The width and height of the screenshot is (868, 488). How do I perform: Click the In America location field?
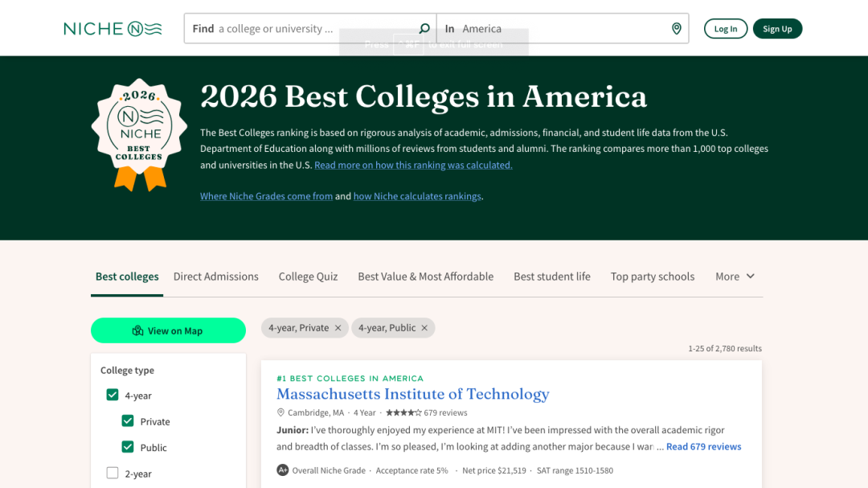coord(563,28)
